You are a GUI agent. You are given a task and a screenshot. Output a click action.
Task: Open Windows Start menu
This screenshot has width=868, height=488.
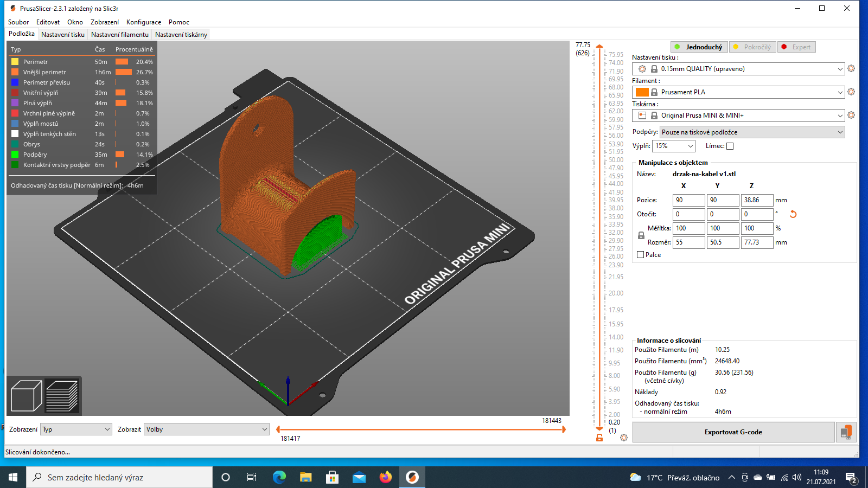click(13, 477)
